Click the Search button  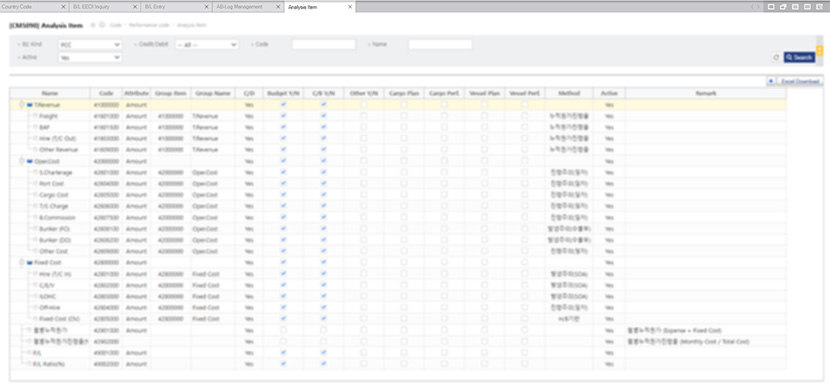799,57
